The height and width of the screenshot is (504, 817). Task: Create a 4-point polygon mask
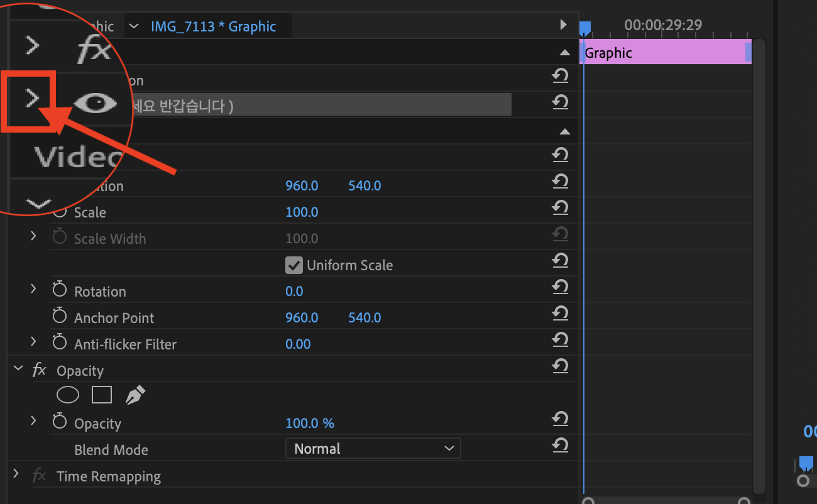click(102, 395)
